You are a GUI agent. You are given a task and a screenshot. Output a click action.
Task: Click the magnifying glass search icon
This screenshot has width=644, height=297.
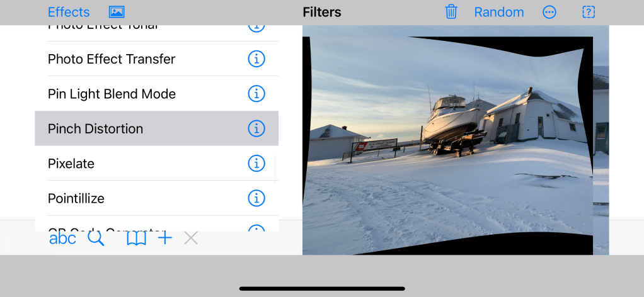96,238
